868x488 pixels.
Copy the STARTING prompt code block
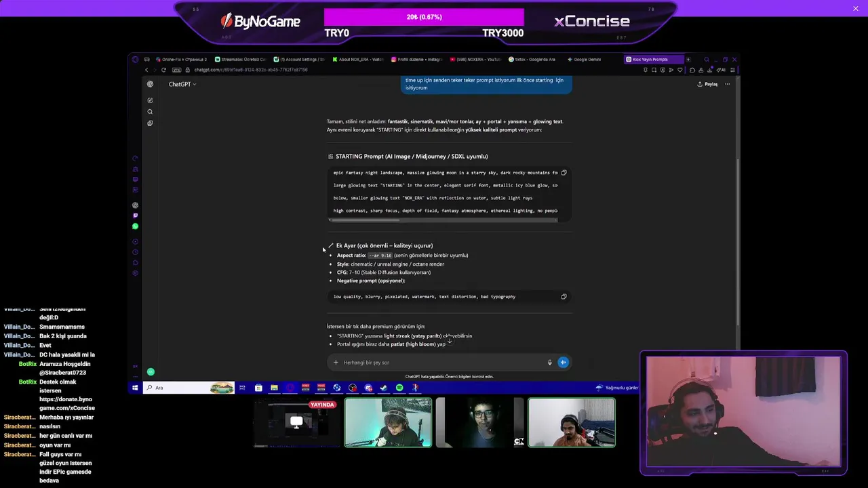564,173
